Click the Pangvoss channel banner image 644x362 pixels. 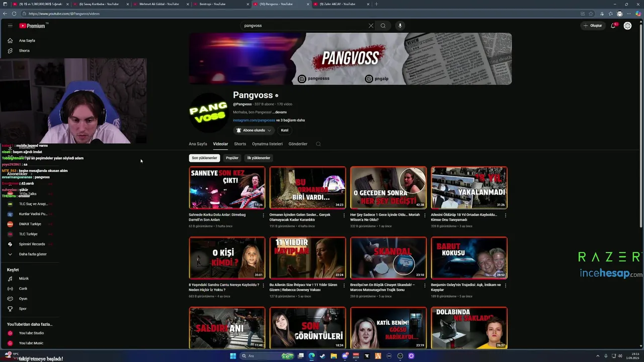tap(350, 59)
